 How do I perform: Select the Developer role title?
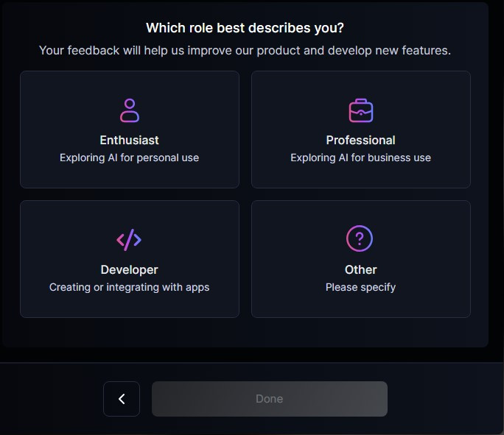pyautogui.click(x=129, y=270)
